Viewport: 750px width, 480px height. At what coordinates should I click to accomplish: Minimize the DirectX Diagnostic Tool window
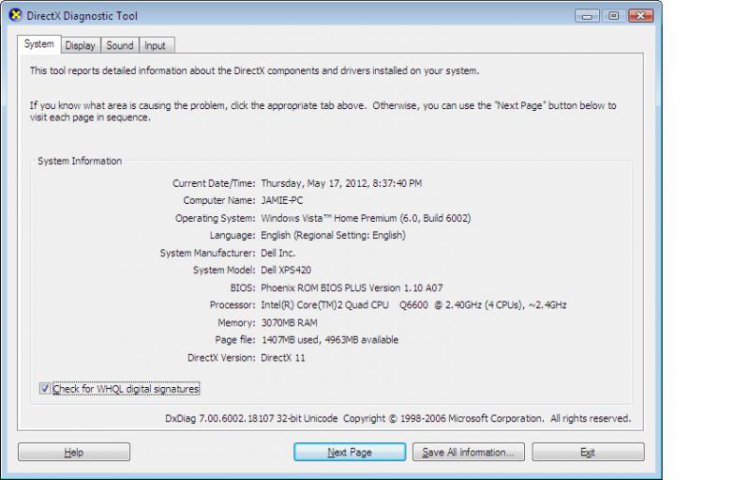pos(587,16)
